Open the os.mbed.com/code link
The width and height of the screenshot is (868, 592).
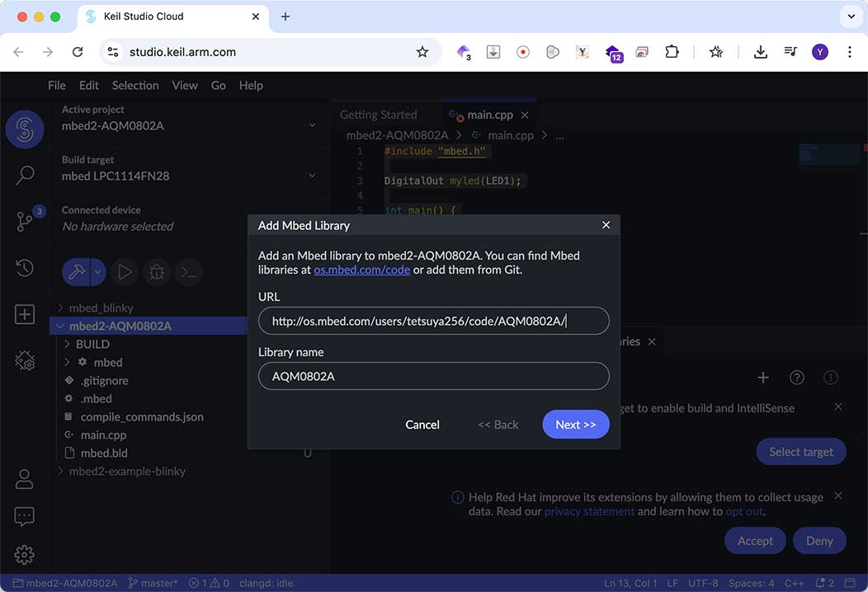361,269
